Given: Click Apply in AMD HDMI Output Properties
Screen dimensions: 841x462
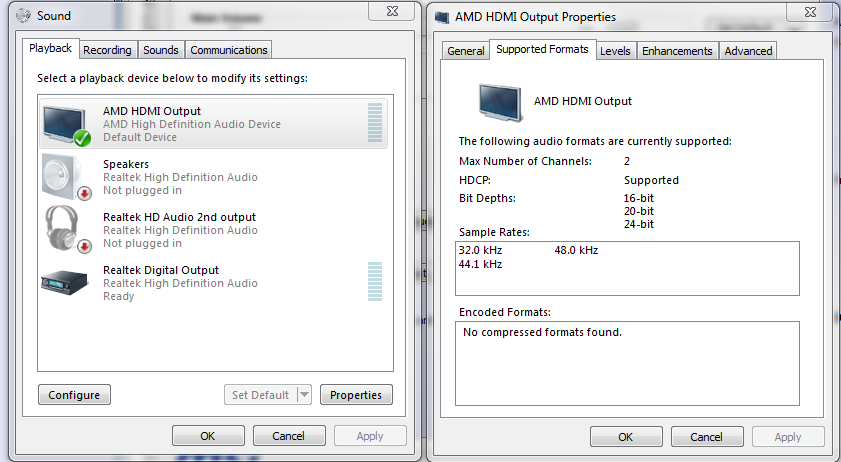Looking at the screenshot, I should pos(788,437).
